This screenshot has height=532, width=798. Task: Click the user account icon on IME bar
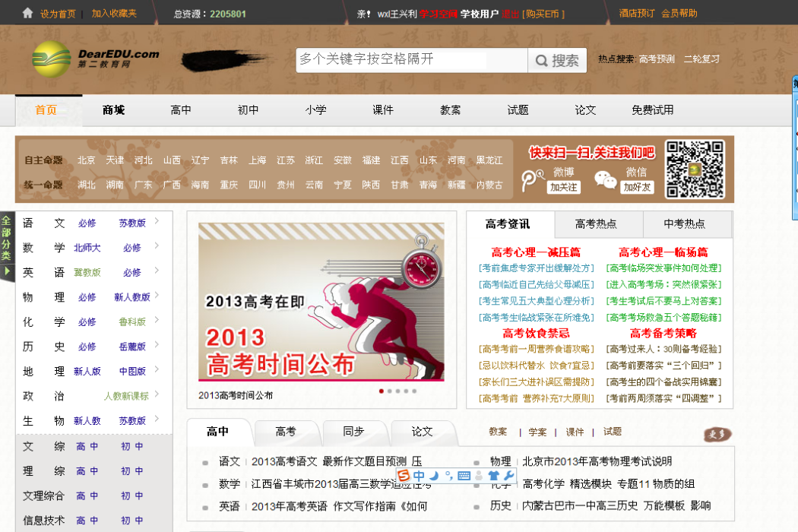(479, 476)
